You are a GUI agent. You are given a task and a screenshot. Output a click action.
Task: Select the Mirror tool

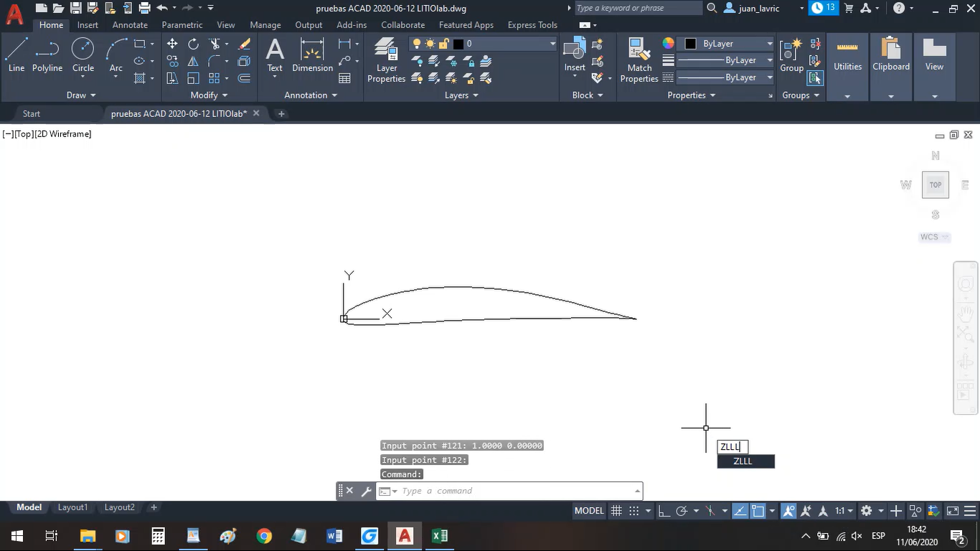(x=194, y=61)
